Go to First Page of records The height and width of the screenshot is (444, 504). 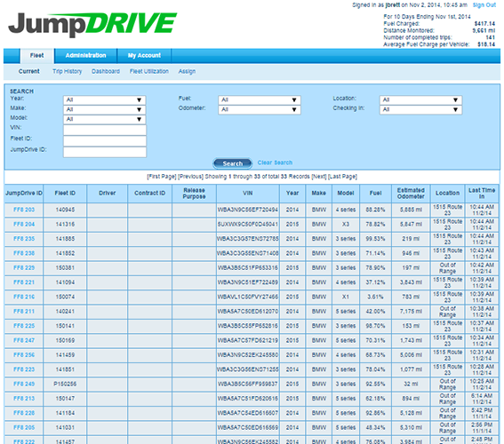tap(162, 177)
